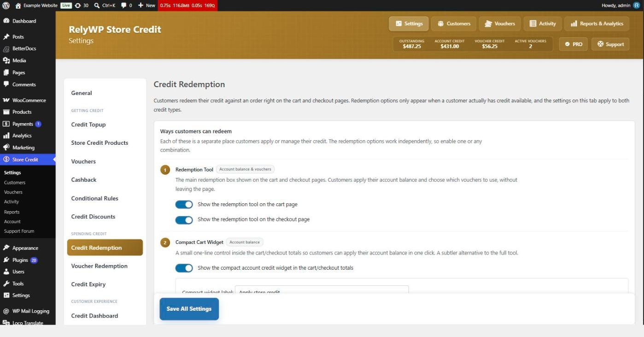Image resolution: width=644 pixels, height=337 pixels.
Task: Click the admin user avatar
Action: coord(637,6)
